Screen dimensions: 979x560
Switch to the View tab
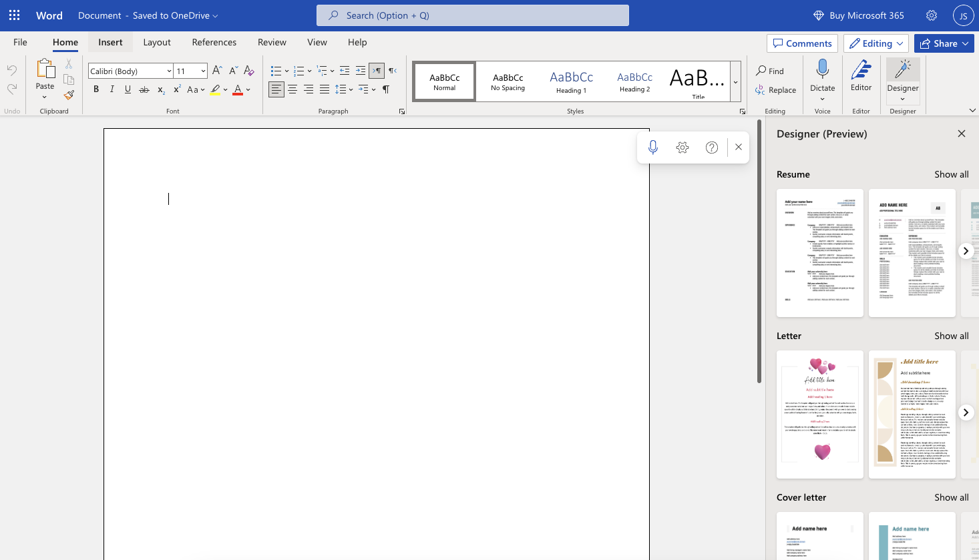[x=317, y=42]
